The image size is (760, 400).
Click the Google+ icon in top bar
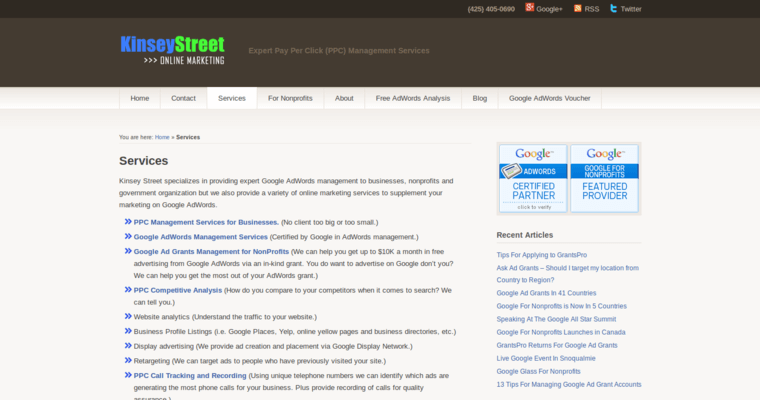(530, 8)
